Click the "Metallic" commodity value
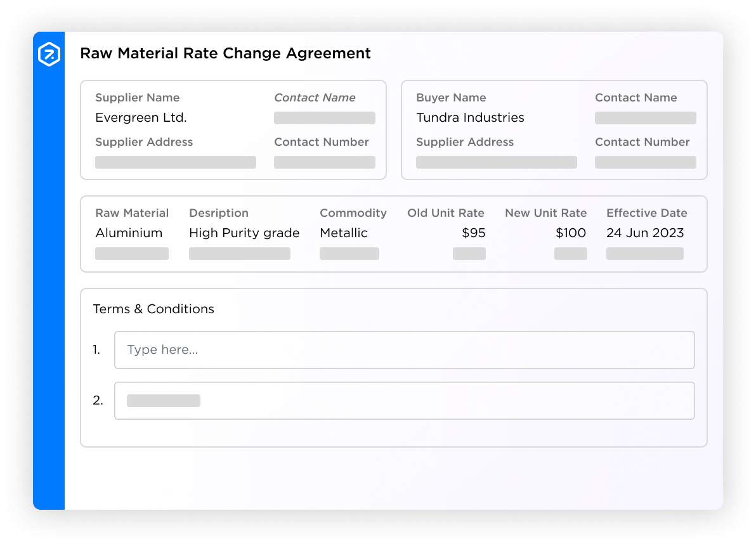This screenshot has width=756, height=544. click(x=343, y=233)
